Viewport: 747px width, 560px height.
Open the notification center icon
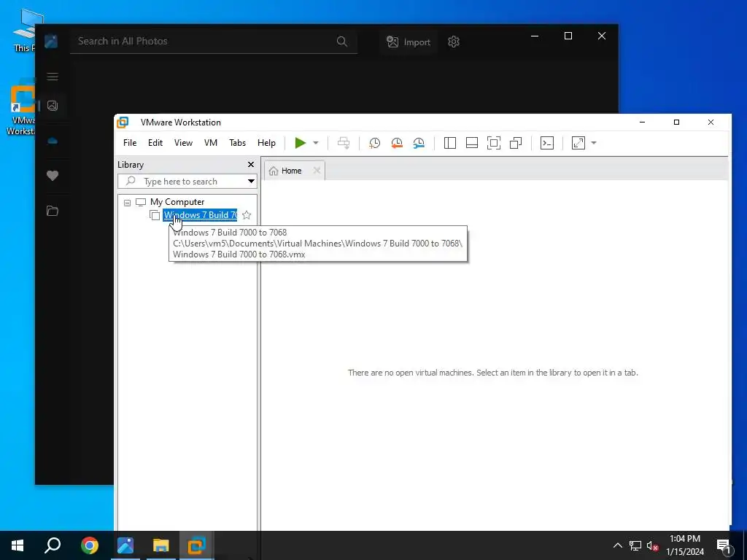pos(724,545)
